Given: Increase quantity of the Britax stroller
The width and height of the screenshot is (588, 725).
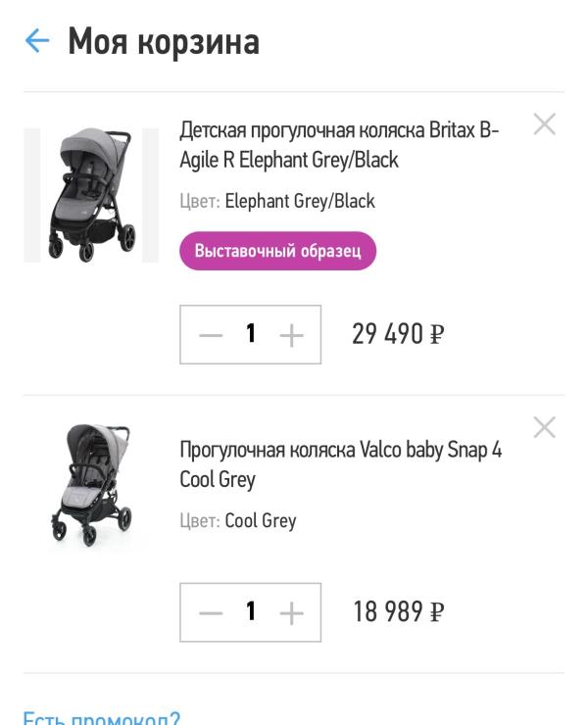Looking at the screenshot, I should [291, 335].
